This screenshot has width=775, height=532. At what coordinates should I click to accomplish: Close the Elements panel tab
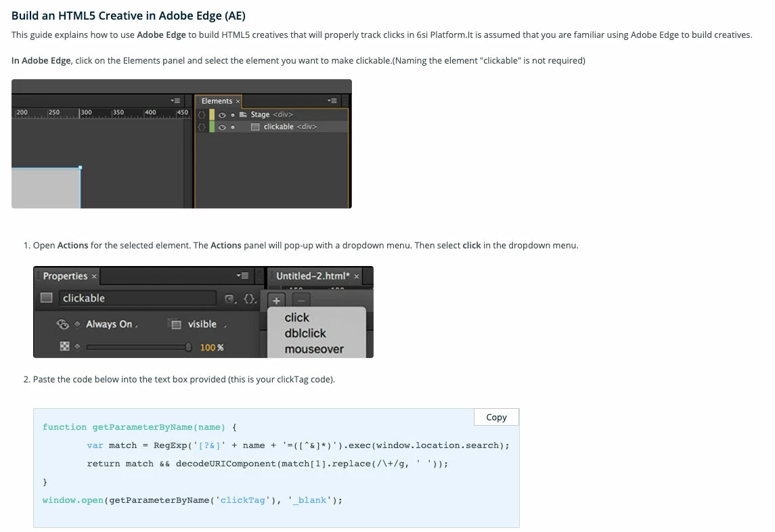238,102
